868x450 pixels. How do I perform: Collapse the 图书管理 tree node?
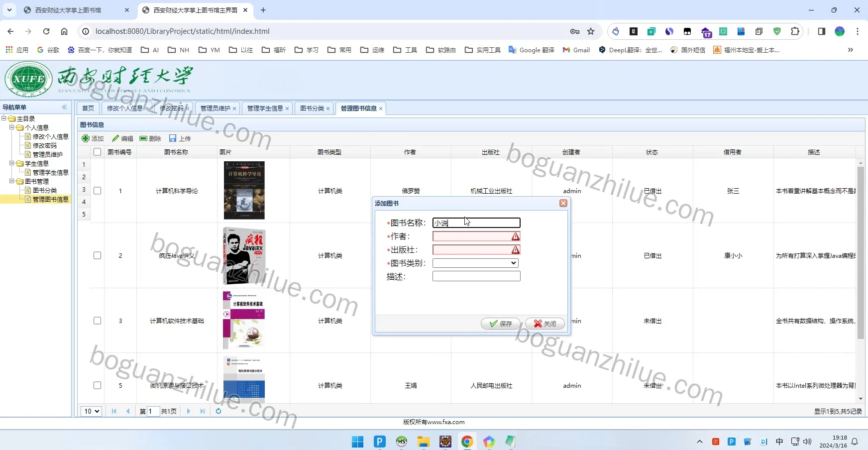coord(11,181)
